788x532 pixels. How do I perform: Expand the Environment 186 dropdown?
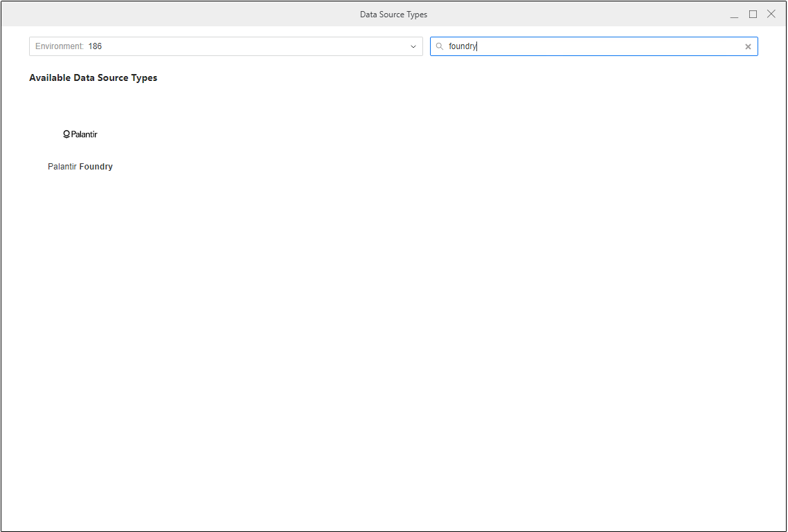point(226,46)
